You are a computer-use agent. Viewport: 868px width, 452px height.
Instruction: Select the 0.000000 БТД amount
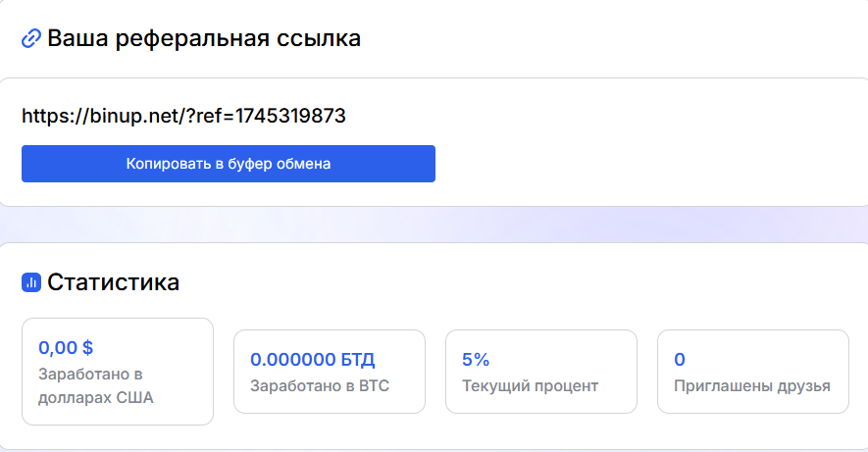[312, 360]
